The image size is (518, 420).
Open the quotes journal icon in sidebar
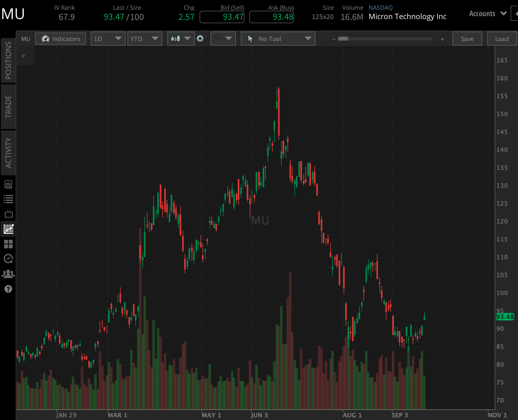8,184
